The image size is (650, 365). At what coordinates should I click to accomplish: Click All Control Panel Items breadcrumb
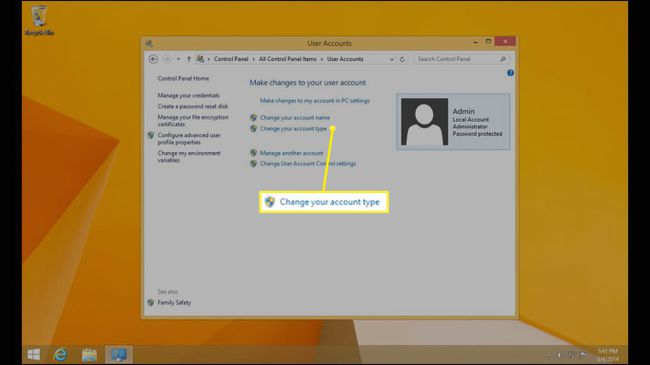(x=288, y=59)
